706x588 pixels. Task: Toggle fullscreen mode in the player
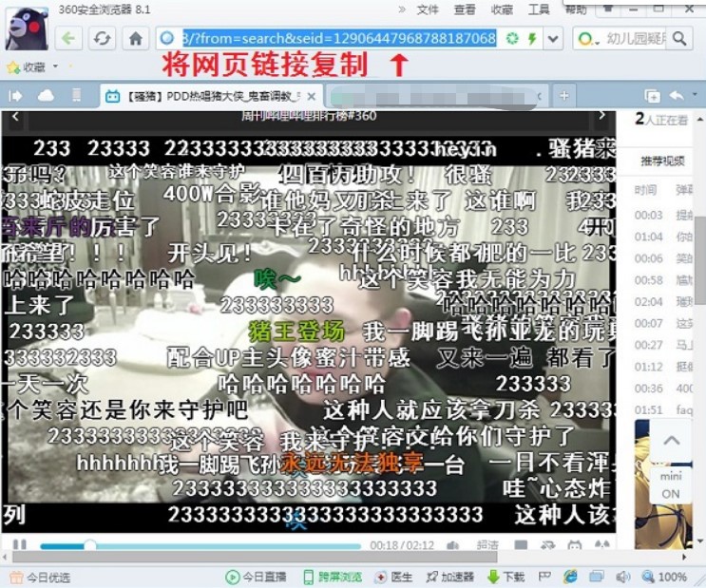point(602,545)
